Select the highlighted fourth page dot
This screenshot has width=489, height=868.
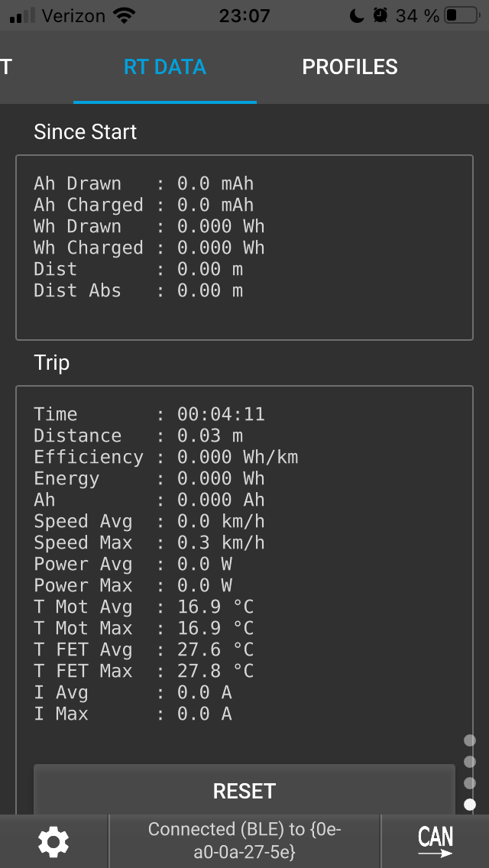470,805
